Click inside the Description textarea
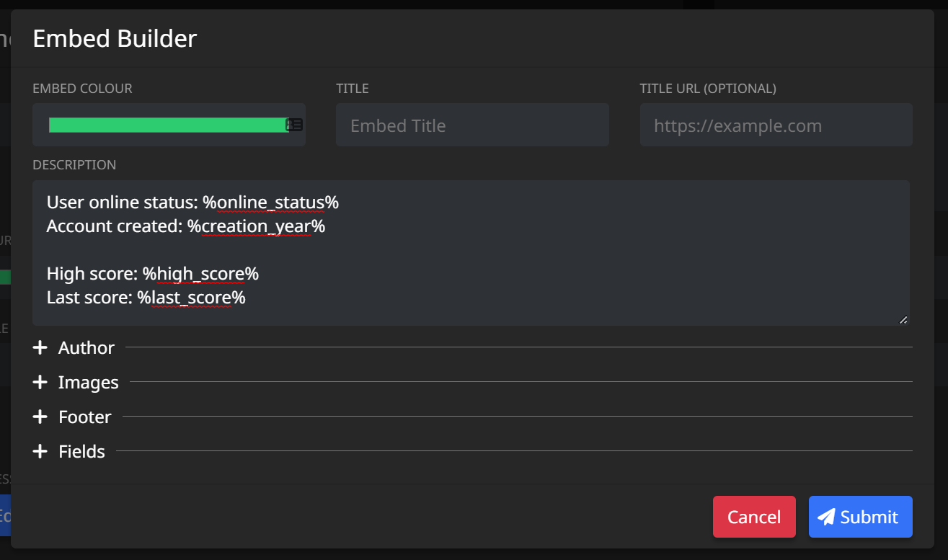Screen dimensions: 948x560 [472, 252]
